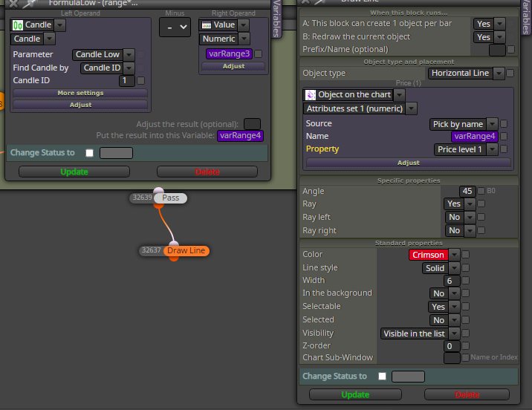Open the Candle sub-type dropdown

point(50,39)
